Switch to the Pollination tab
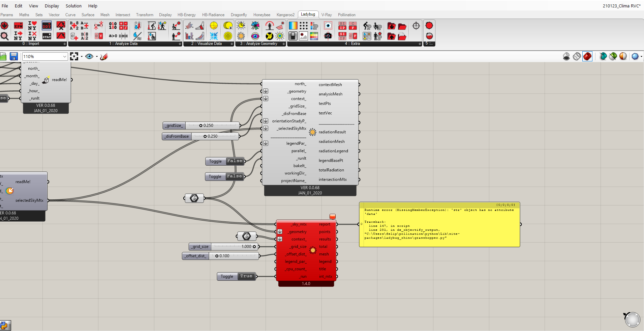Viewport: 644px width, 331px height. (347, 15)
